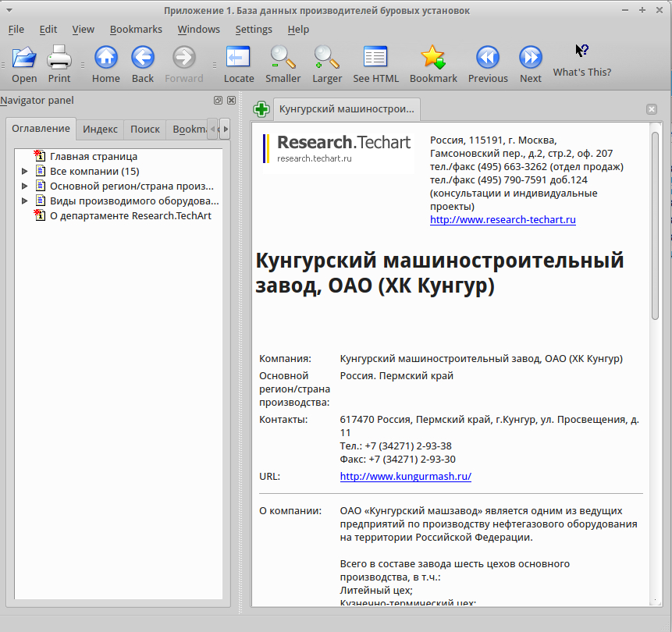The image size is (672, 632).
Task: Open window menu arrow in title bar
Action: 9,10
